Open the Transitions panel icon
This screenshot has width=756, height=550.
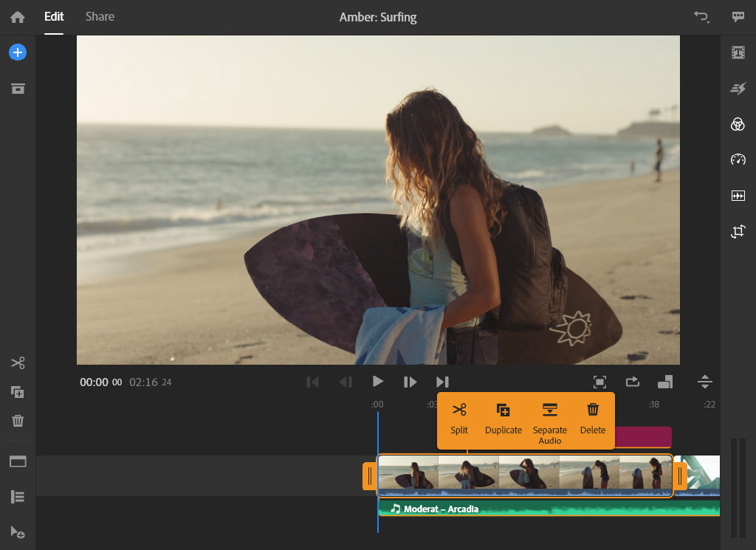[x=738, y=89]
